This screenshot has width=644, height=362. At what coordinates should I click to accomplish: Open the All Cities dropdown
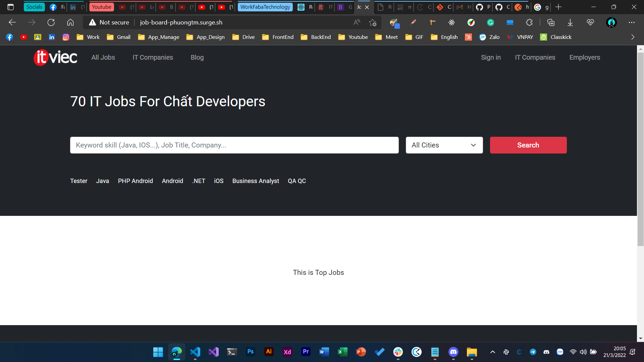444,145
